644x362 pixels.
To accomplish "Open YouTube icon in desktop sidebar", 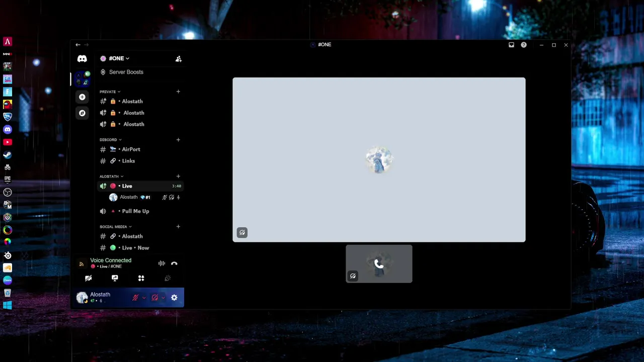I will point(8,142).
